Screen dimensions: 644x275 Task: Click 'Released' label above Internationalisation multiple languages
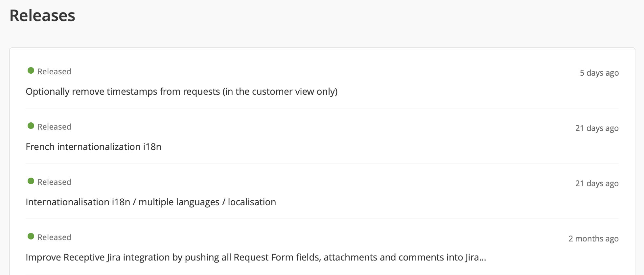click(x=54, y=182)
